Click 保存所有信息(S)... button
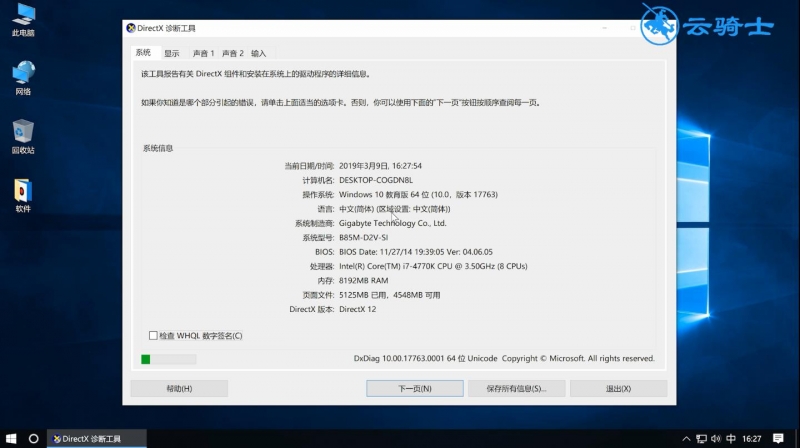The height and width of the screenshot is (448, 800). pyautogui.click(x=516, y=388)
